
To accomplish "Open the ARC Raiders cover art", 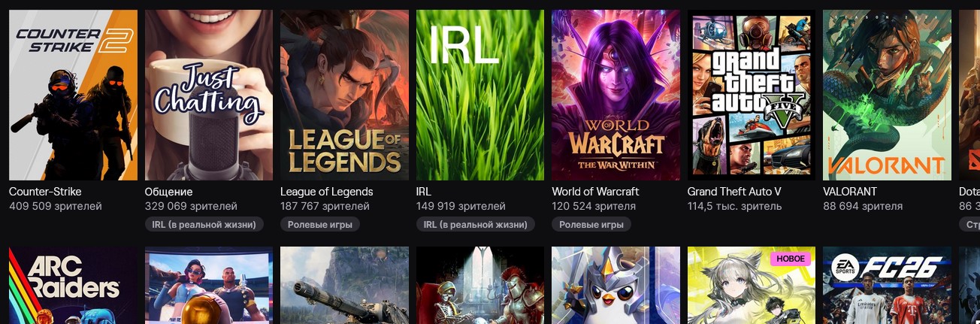I will click(x=73, y=286).
